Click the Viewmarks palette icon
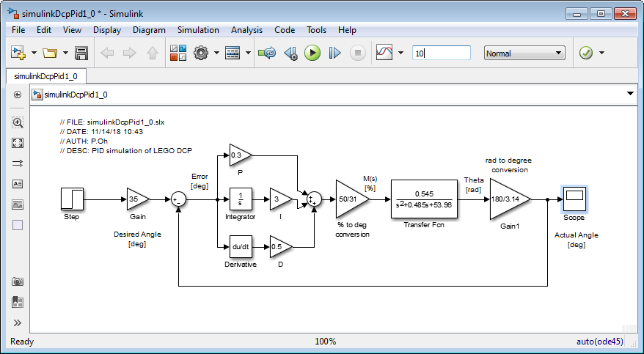 click(x=18, y=302)
